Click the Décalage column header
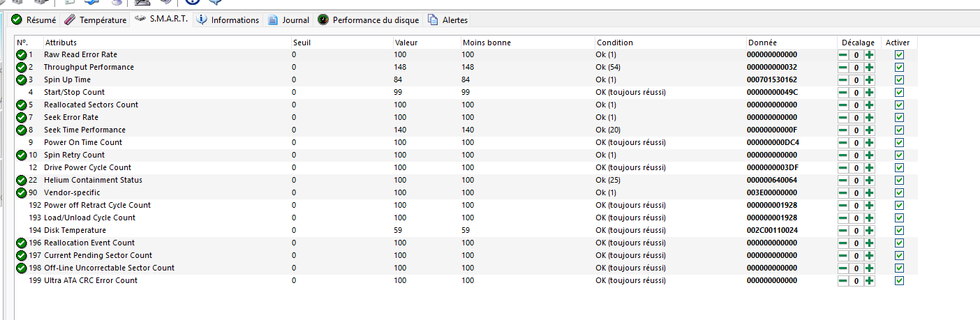Viewport: 980px width, 320px height. (x=859, y=43)
